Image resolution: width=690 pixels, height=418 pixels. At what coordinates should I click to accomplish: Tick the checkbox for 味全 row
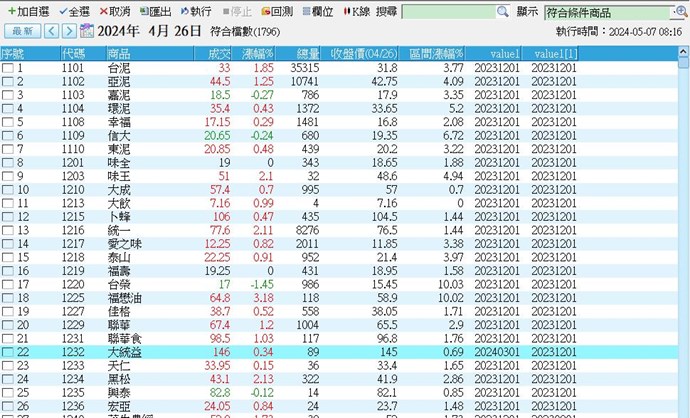coord(8,163)
